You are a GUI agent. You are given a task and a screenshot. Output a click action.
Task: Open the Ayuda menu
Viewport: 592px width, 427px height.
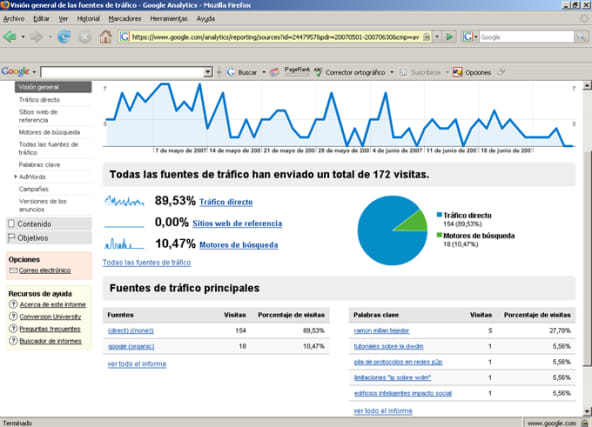[x=205, y=19]
